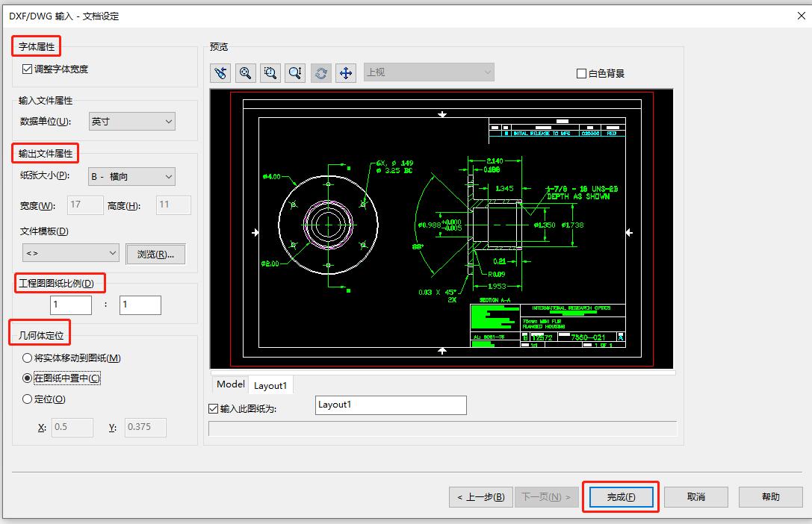
Task: Click inside the Layout1 sheet name field
Action: 390,405
